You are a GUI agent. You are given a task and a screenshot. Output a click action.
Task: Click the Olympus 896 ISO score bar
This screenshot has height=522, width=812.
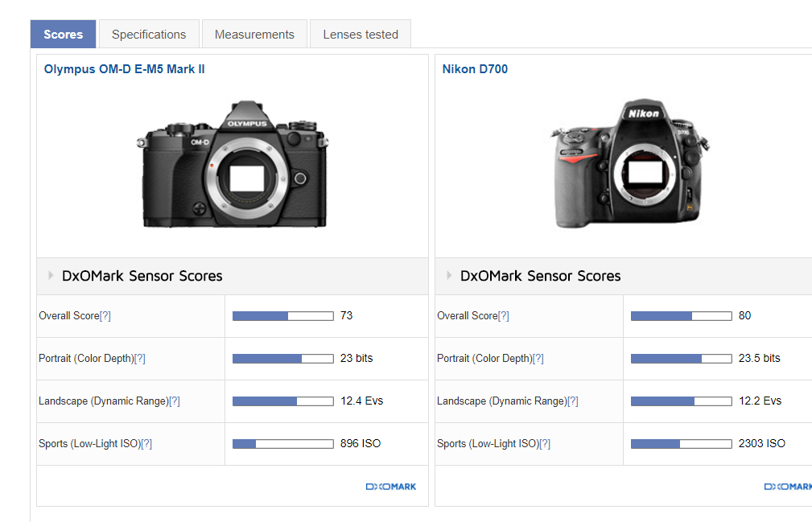click(x=283, y=444)
